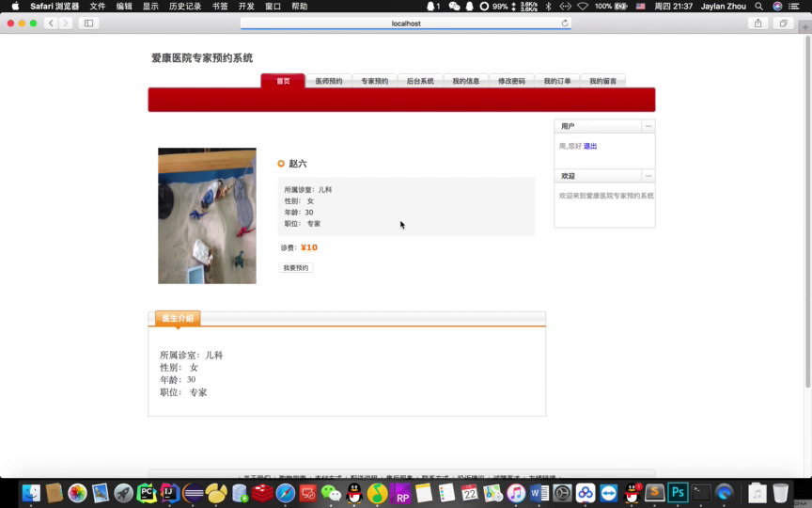Image resolution: width=812 pixels, height=508 pixels.
Task: Open the 编辑 menu
Action: coord(124,7)
